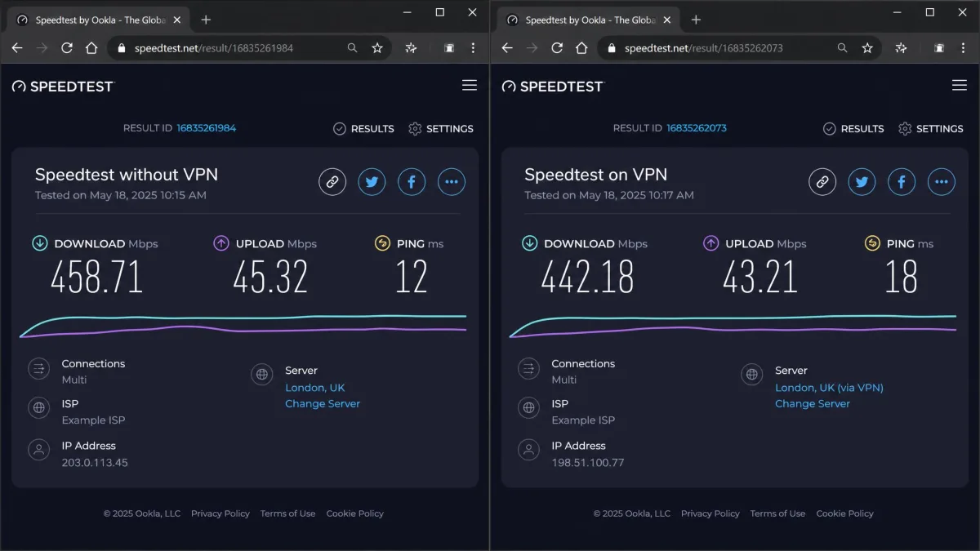Viewport: 980px width, 551px height.
Task: Open SETTINGS on left Speedtest page
Action: 440,128
